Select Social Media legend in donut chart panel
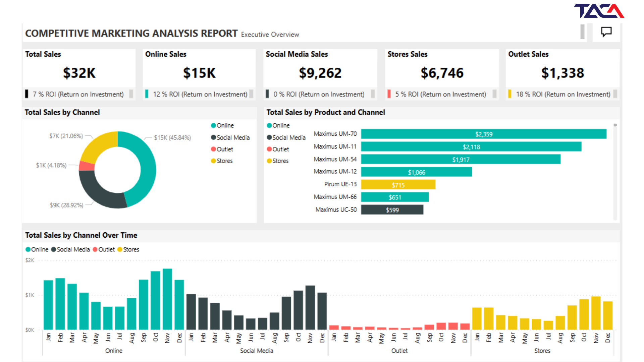Viewport: 644px width, 362px height. (230, 137)
